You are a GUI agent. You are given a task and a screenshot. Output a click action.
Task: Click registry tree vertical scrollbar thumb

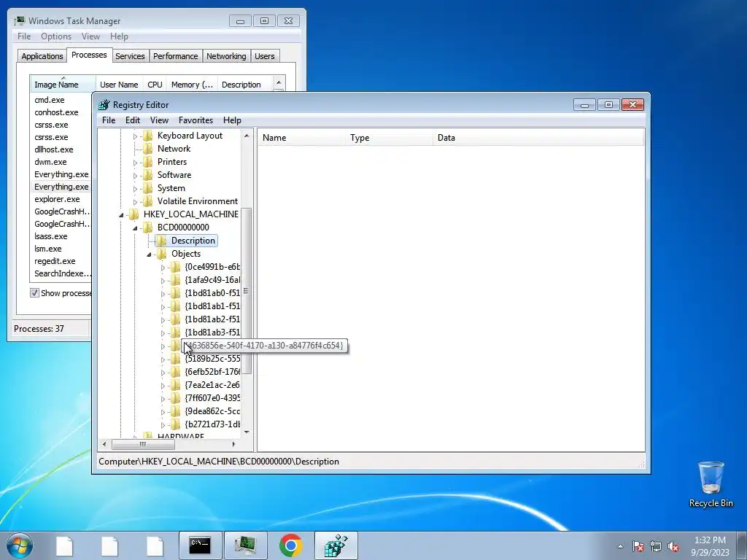click(247, 291)
